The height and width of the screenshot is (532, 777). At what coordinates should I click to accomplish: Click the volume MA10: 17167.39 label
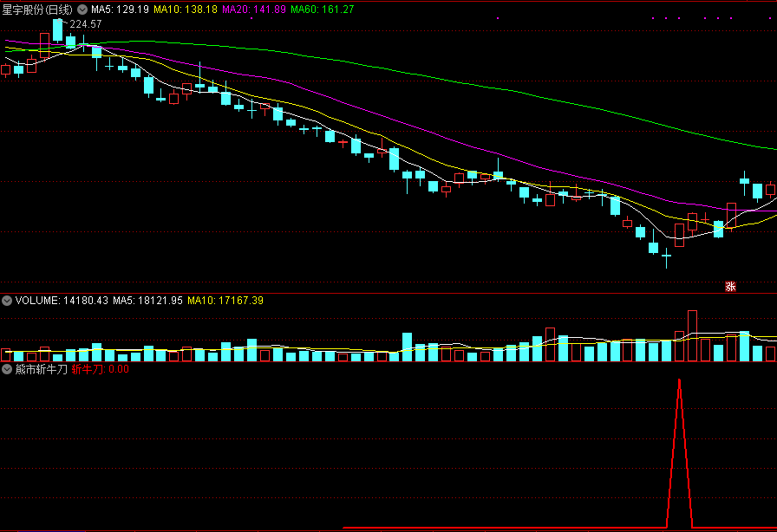click(225, 301)
